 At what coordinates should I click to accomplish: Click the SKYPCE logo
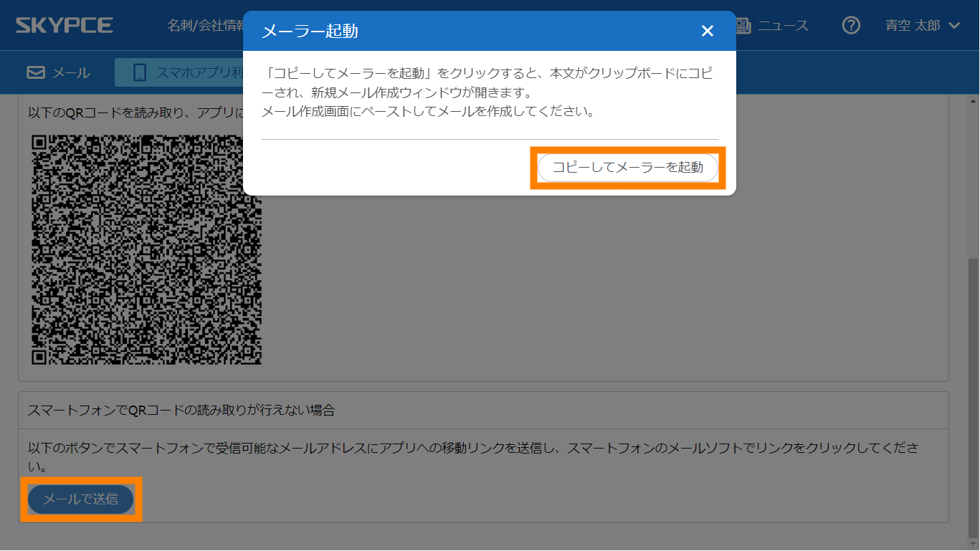65,26
